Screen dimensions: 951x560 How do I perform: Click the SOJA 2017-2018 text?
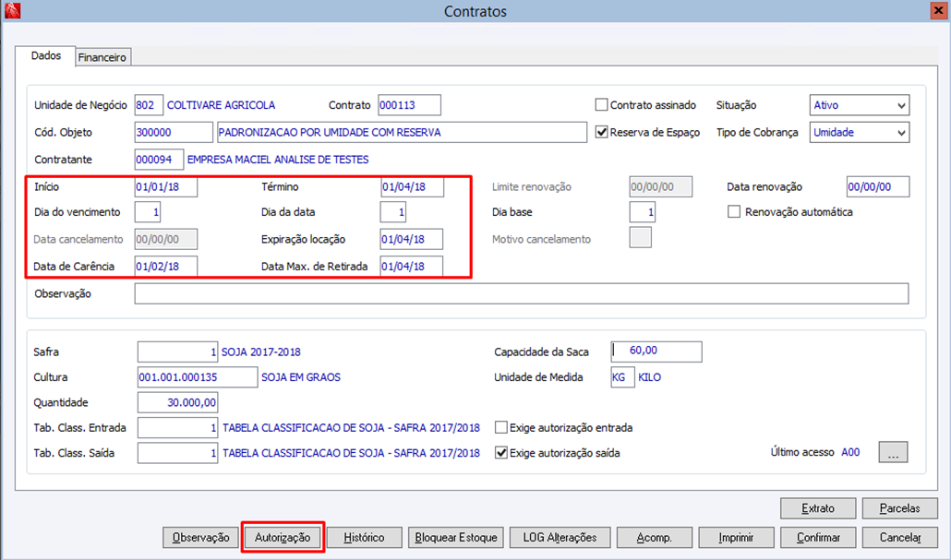click(x=260, y=351)
